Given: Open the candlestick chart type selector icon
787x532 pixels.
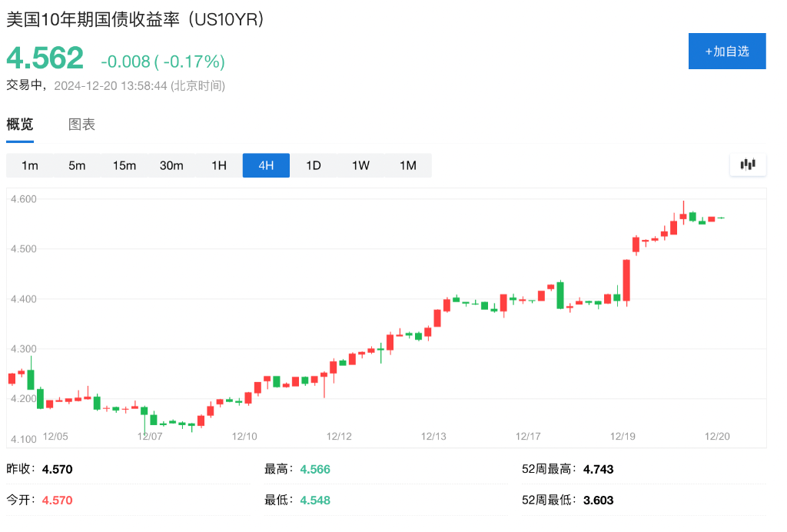Looking at the screenshot, I should (x=746, y=164).
